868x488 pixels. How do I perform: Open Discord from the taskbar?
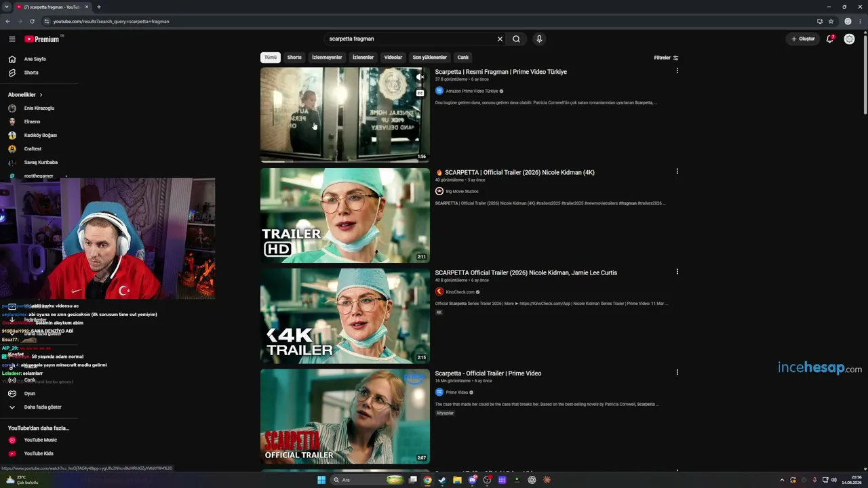click(472, 480)
